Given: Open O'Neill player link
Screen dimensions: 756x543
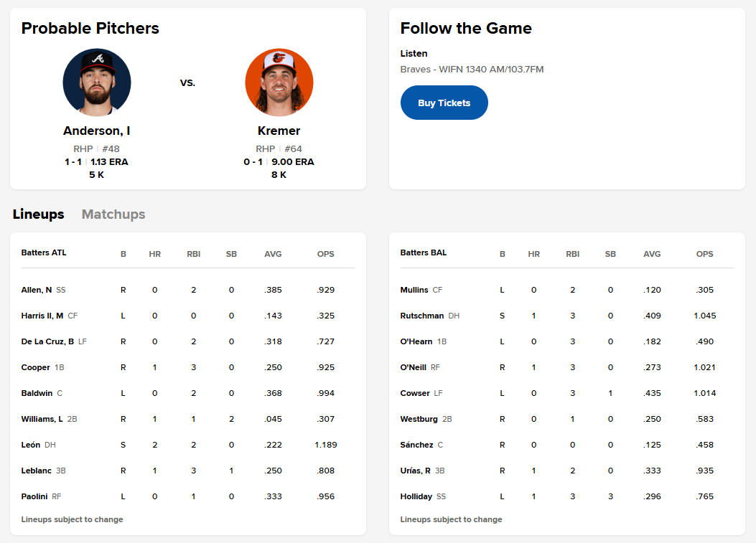Looking at the screenshot, I should [x=414, y=367].
